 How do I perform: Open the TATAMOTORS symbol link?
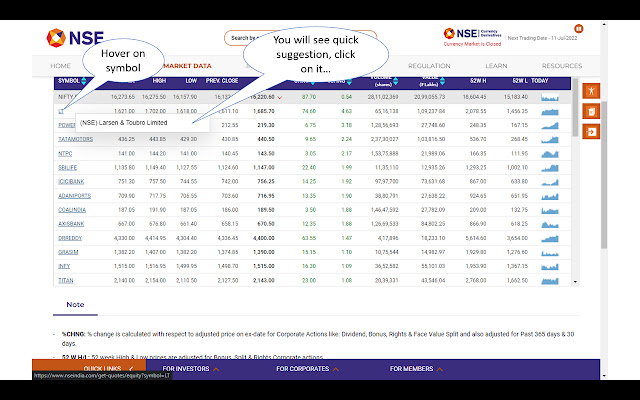76,140
